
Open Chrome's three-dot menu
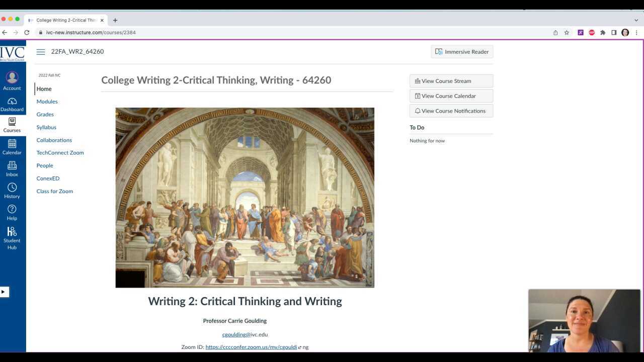636,32
